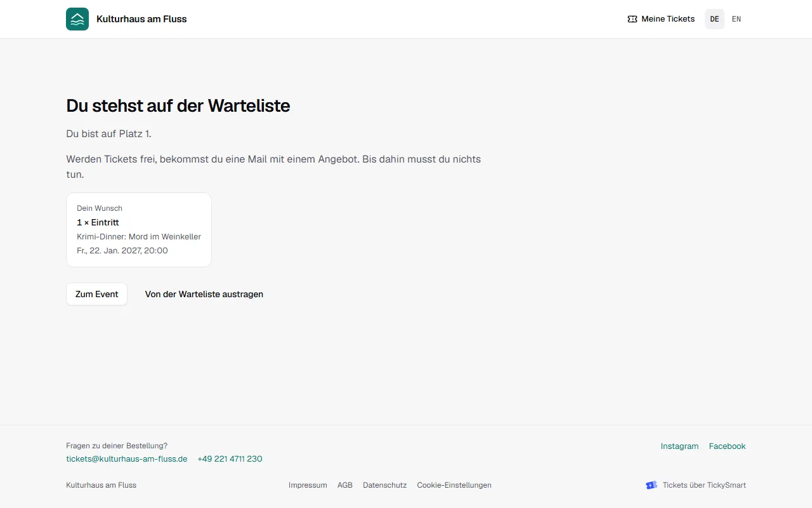The image size is (812, 508).
Task: Open the Facebook link
Action: pyautogui.click(x=727, y=446)
